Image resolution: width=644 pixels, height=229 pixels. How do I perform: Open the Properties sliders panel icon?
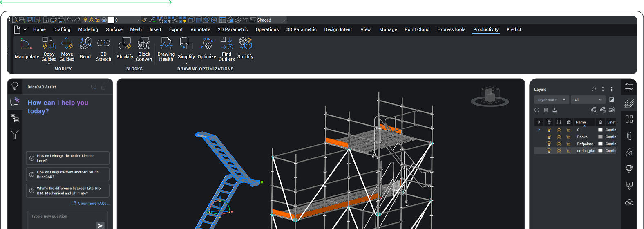[629, 86]
